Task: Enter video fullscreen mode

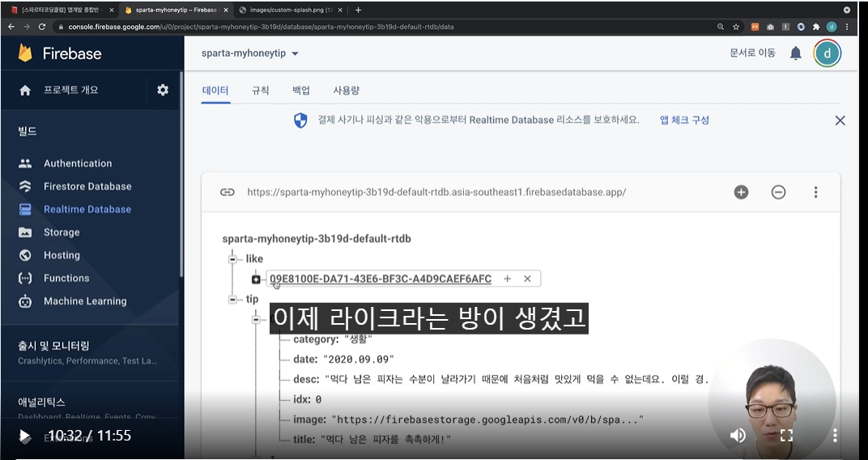Action: 787,436
